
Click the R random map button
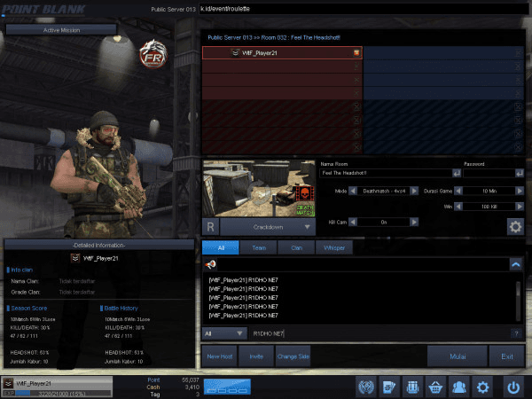coord(210,227)
